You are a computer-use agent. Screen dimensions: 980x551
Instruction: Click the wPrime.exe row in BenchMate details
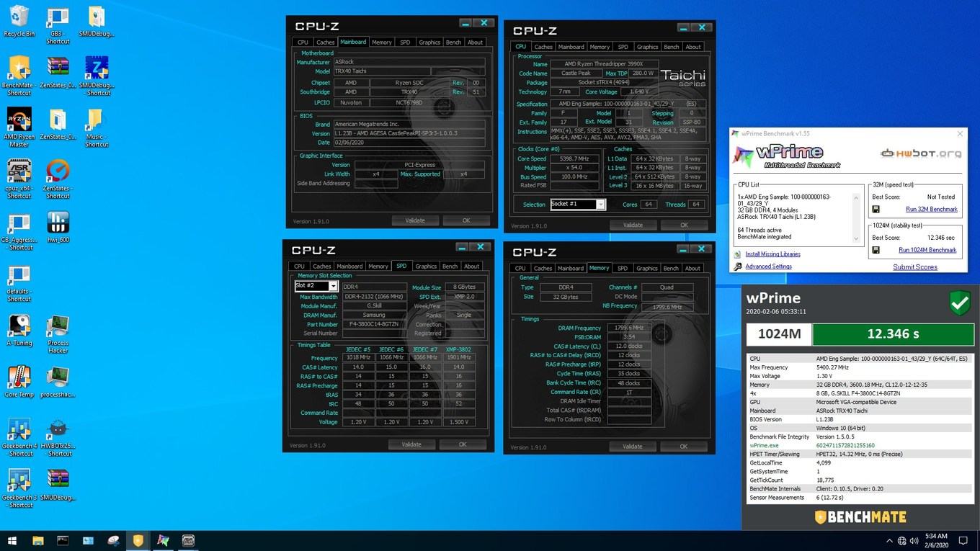[x=859, y=446]
